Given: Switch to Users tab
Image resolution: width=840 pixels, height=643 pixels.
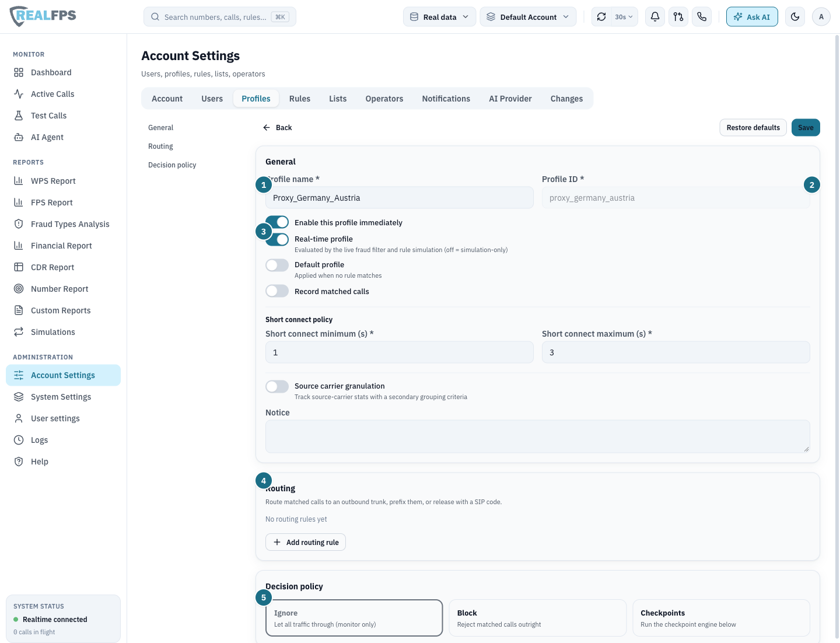Looking at the screenshot, I should 212,99.
